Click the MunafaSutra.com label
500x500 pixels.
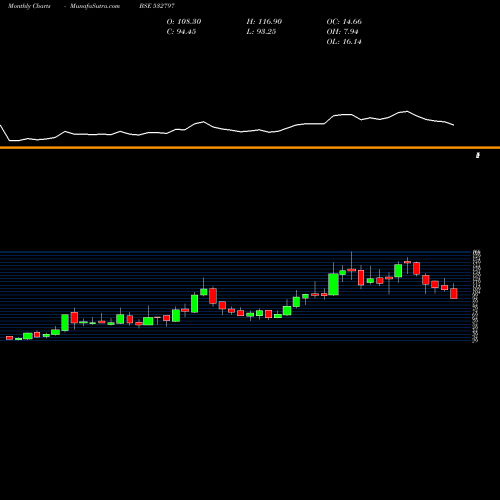pyautogui.click(x=95, y=6)
